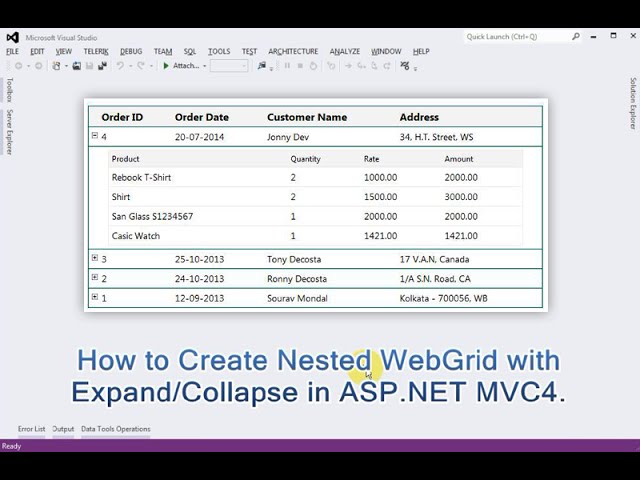
Task: Click the Order ID column header
Action: tap(122, 117)
